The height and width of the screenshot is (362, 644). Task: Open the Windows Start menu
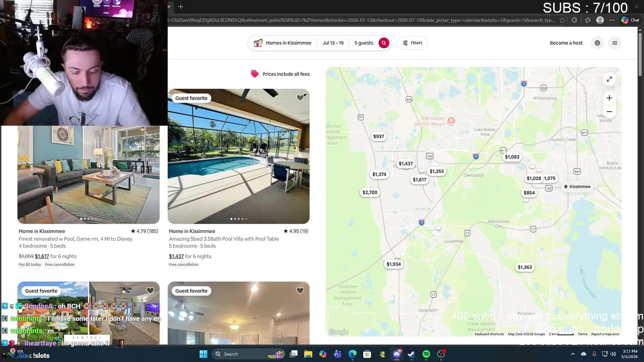tap(203, 354)
